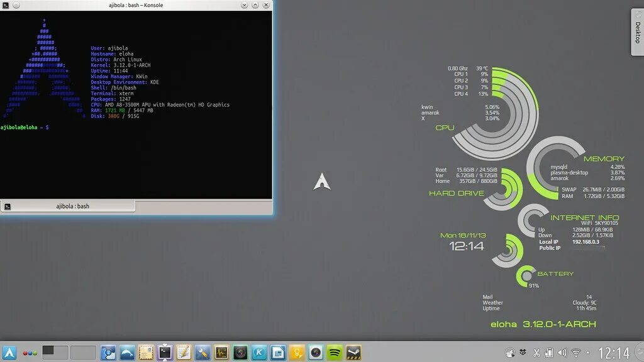Open the three-dot Activities switcher in the panel

[x=30, y=353]
